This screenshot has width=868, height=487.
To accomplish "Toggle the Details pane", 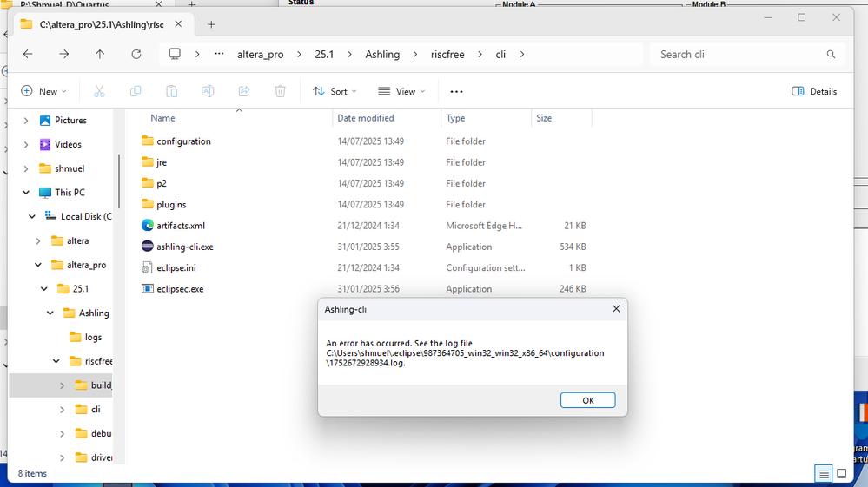I will 814,92.
